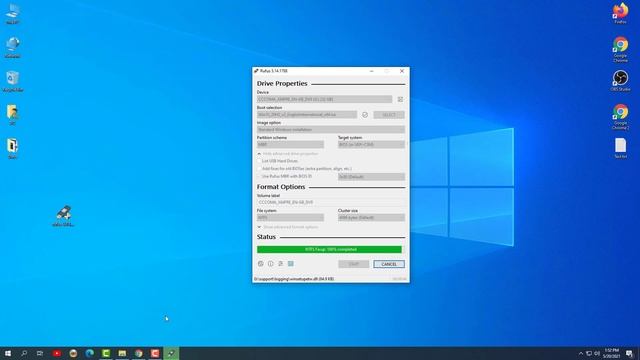Show the Rufus log icon
The image size is (640, 360).
291,264
